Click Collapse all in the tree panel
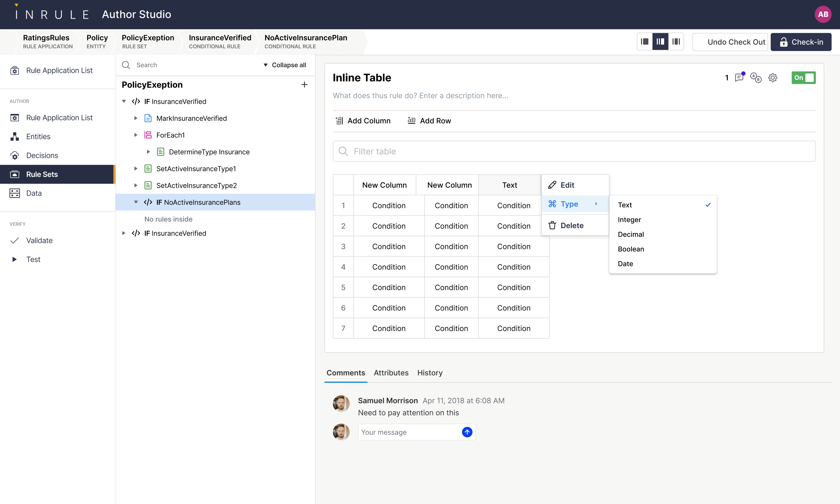Viewport: 840px width, 504px height. point(285,65)
